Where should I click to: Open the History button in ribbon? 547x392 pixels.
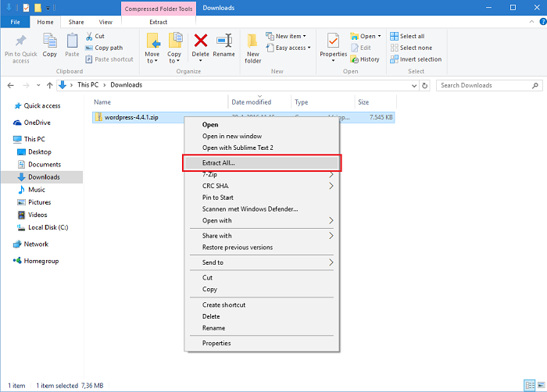(365, 59)
